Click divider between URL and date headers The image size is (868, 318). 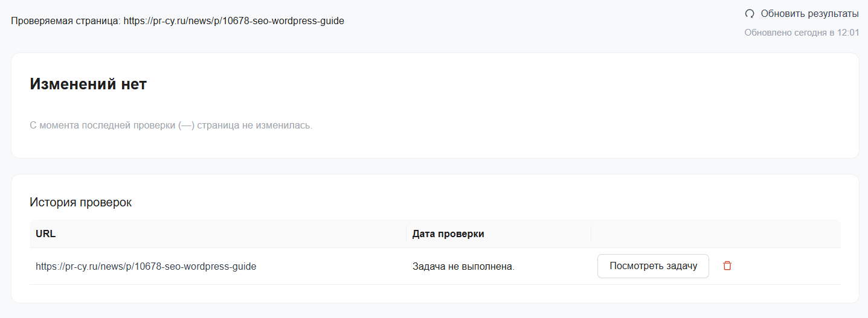click(407, 234)
